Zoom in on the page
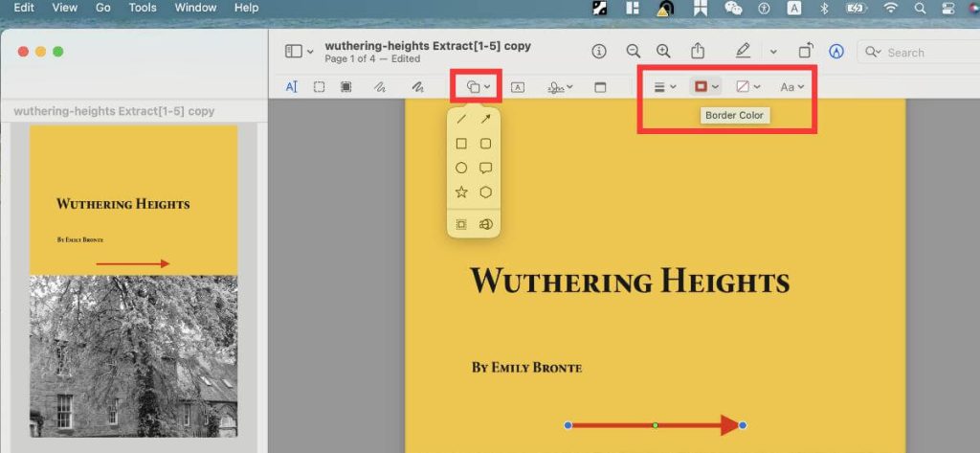 [663, 52]
